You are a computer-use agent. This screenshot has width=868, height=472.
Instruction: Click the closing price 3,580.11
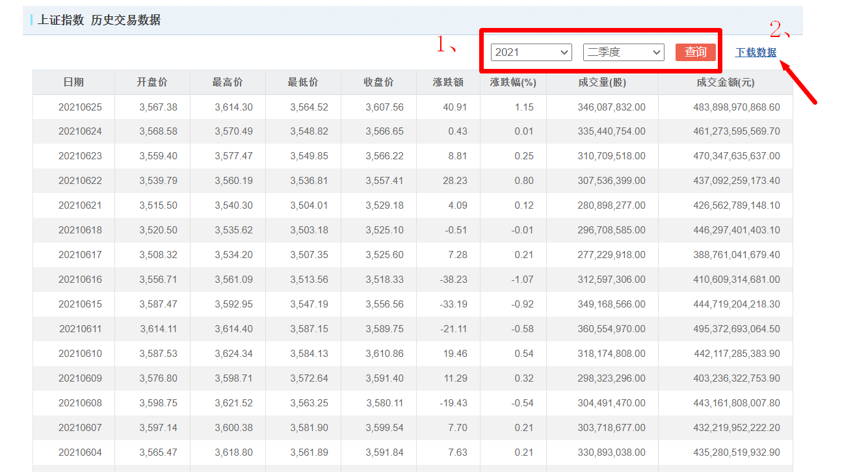(384, 404)
